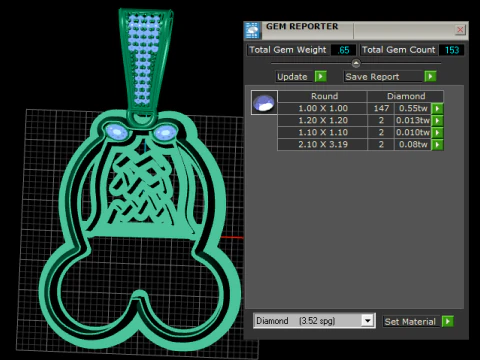This screenshot has width=480, height=360.
Task: Select the left oval gem on the pendant
Action: (x=117, y=132)
